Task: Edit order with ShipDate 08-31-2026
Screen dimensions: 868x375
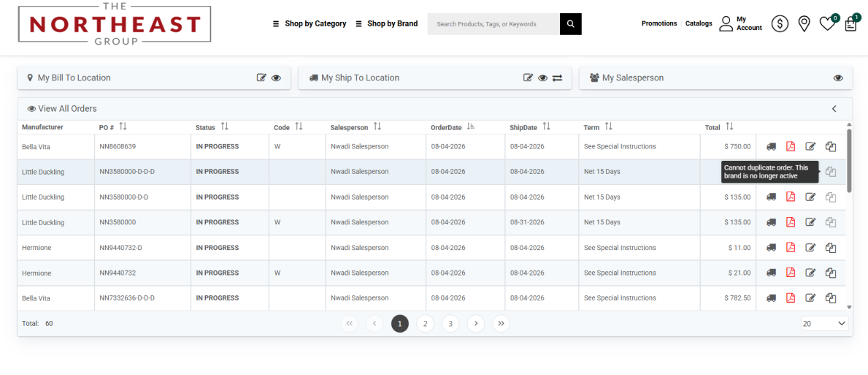Action: (810, 222)
